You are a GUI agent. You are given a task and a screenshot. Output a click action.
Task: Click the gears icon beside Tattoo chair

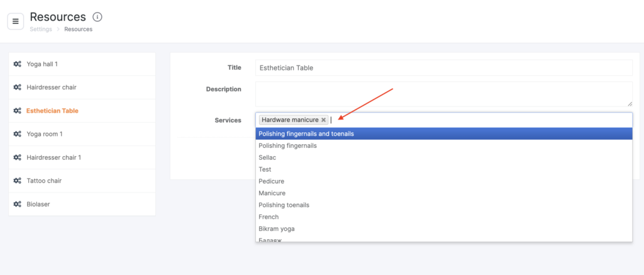[x=18, y=181]
